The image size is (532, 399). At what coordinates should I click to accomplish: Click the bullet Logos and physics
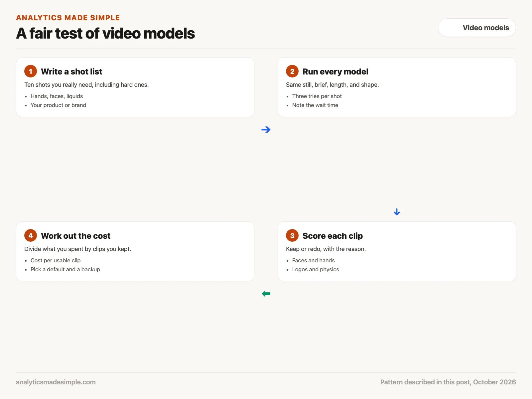pos(316,269)
